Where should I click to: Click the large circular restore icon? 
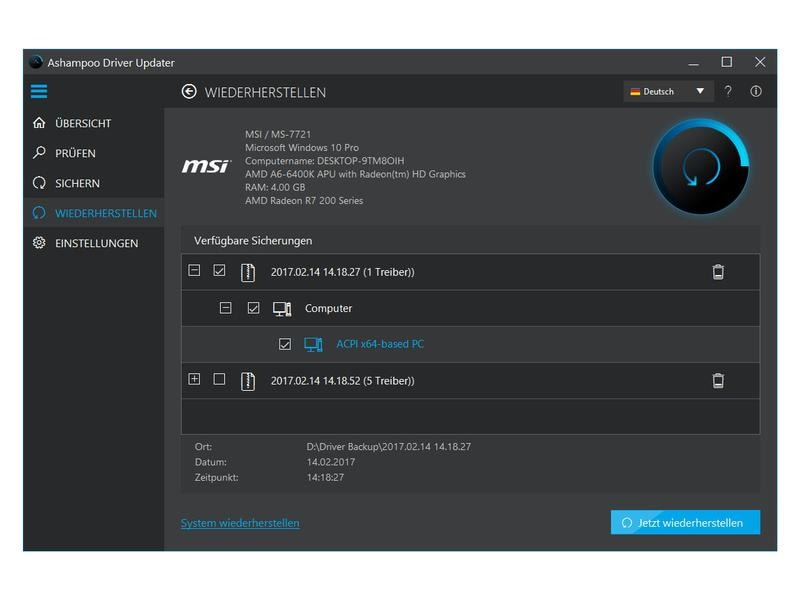coord(701,167)
